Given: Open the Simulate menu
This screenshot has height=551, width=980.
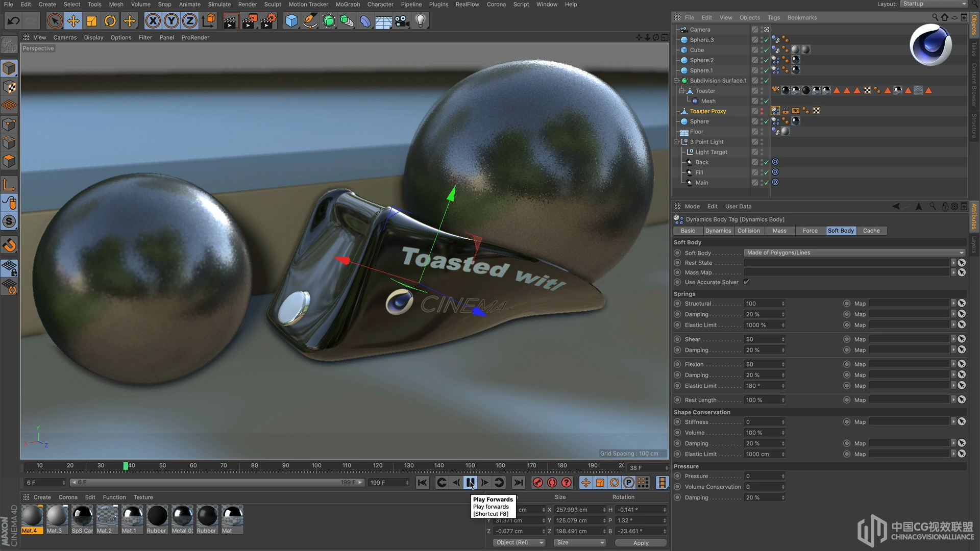Looking at the screenshot, I should (x=219, y=4).
